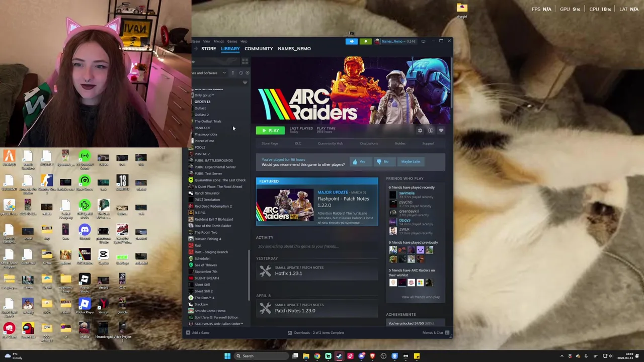
Task: Open the DLC link
Action: [x=298, y=144]
